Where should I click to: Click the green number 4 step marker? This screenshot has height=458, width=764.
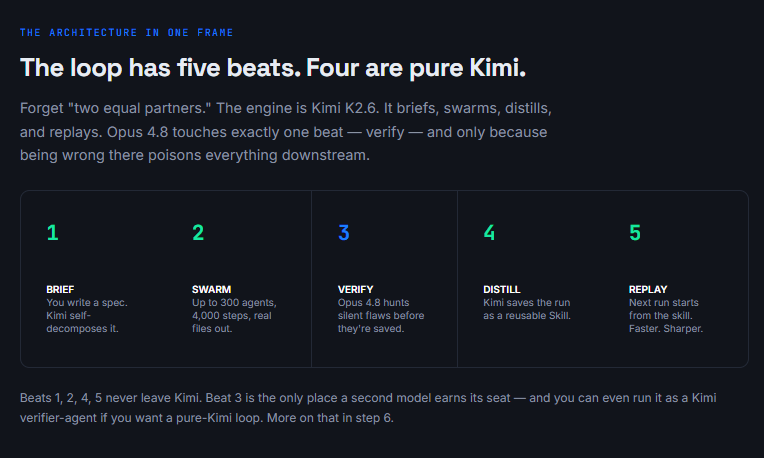tap(489, 232)
